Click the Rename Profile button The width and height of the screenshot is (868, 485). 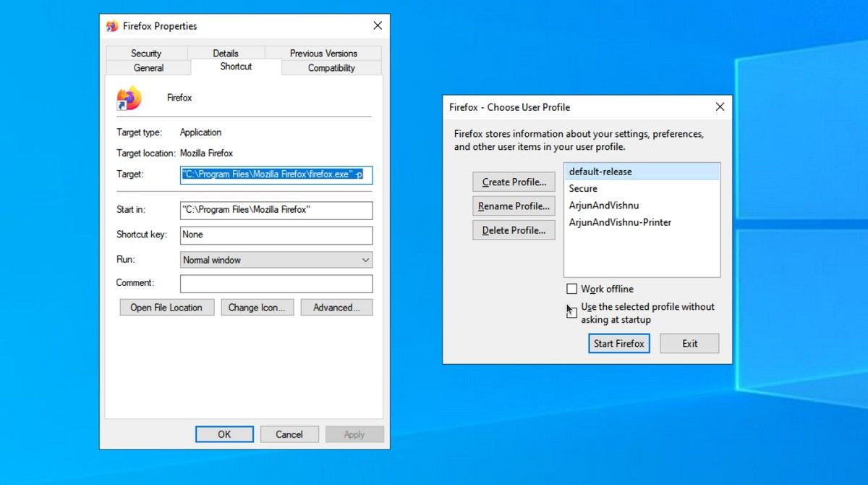514,206
